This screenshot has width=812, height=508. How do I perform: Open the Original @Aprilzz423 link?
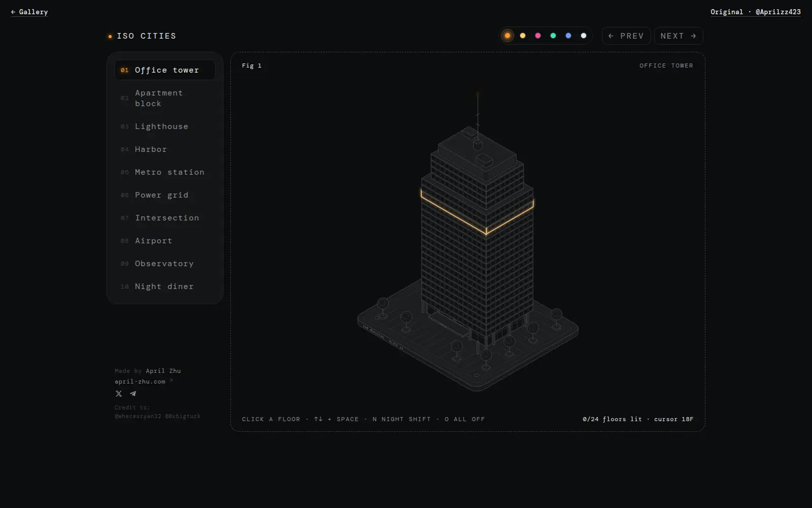click(756, 12)
